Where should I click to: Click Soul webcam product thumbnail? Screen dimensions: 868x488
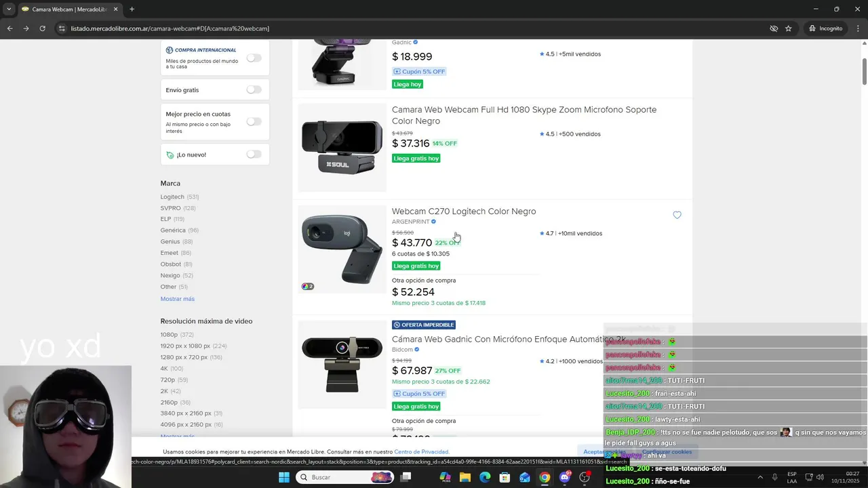(342, 147)
